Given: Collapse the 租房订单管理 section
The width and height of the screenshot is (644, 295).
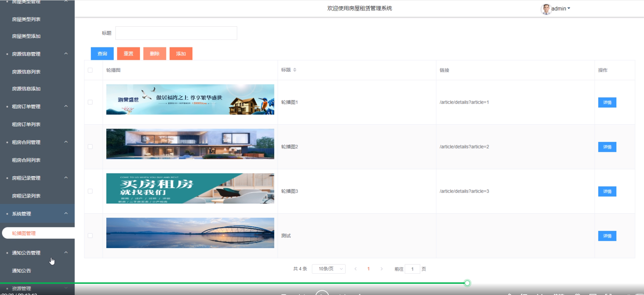Looking at the screenshot, I should tap(37, 107).
